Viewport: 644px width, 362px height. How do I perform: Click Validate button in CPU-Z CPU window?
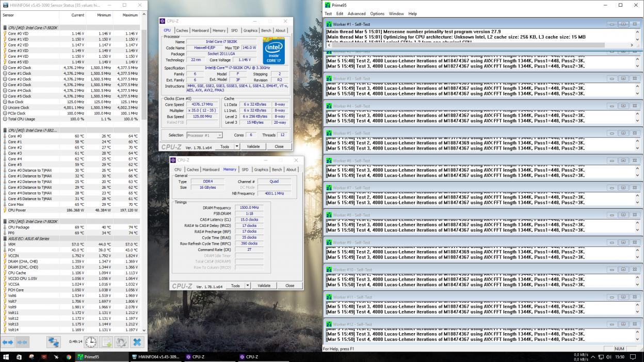253,146
